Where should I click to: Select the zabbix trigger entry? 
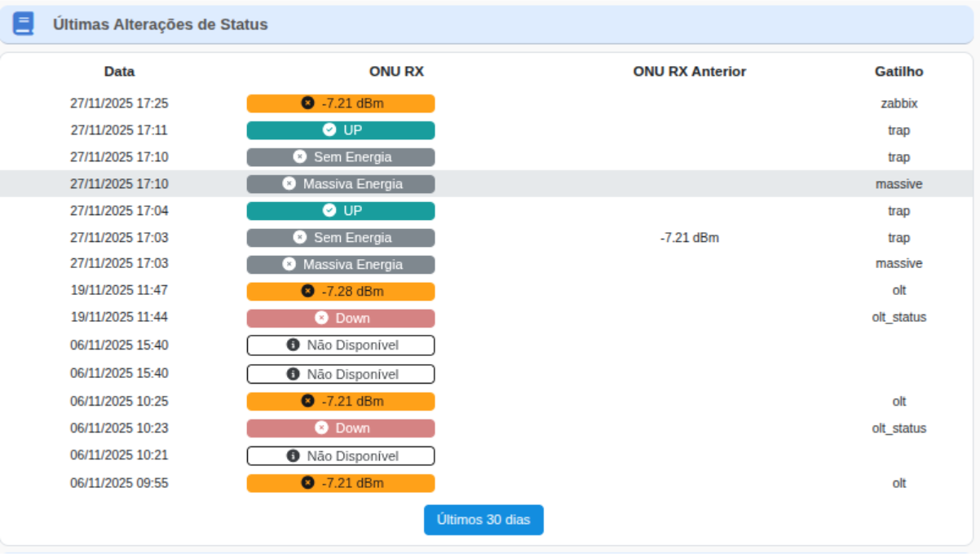coord(898,103)
